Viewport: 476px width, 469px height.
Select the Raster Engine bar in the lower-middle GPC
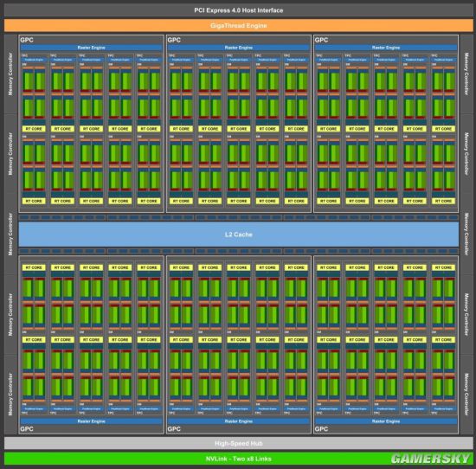point(239,421)
